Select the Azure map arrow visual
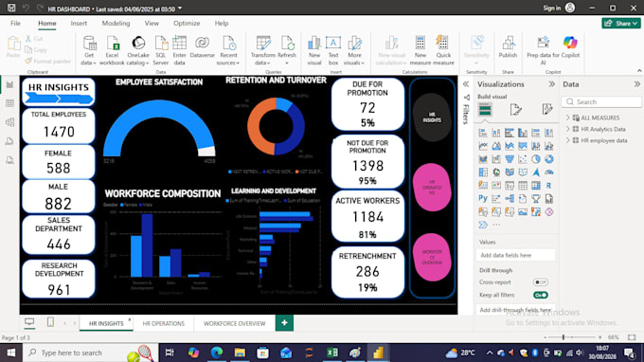 536,172
